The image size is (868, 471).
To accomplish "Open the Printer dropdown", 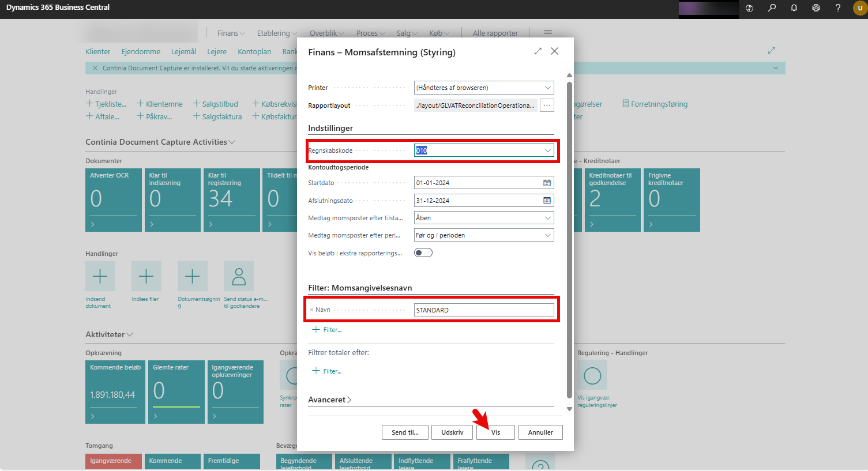I will pos(547,88).
